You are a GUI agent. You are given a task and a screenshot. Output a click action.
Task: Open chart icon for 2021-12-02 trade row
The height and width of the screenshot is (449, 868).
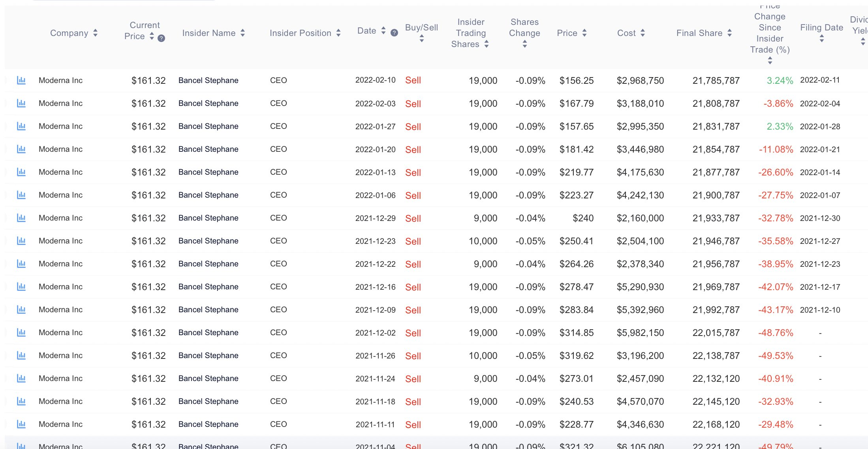21,333
